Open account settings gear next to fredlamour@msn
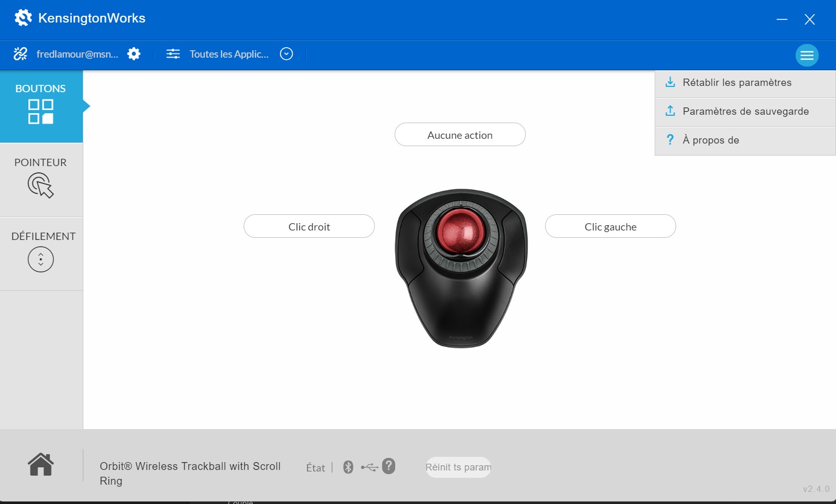 point(134,54)
